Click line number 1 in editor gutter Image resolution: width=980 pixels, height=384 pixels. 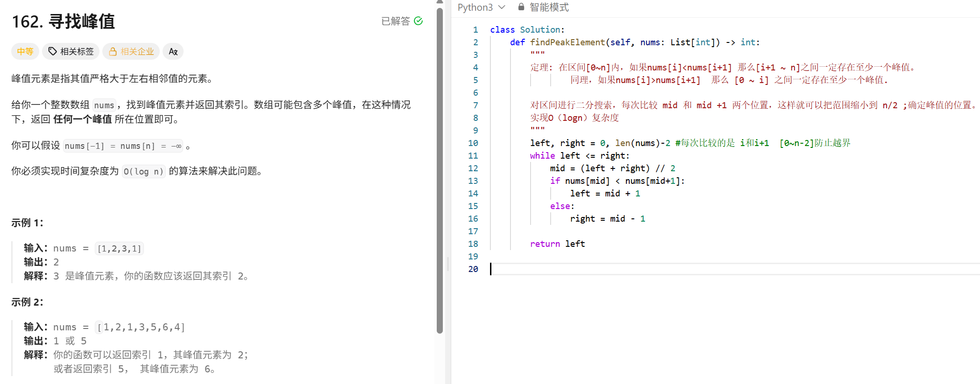coord(475,30)
